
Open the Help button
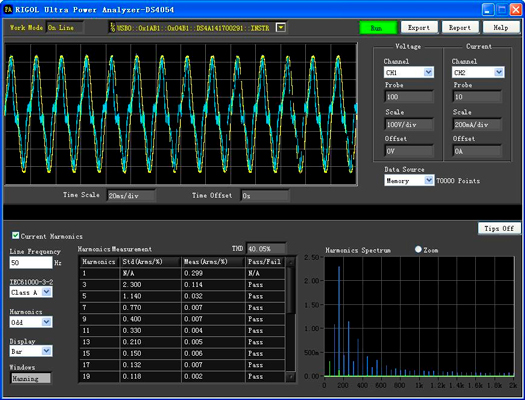tap(501, 28)
